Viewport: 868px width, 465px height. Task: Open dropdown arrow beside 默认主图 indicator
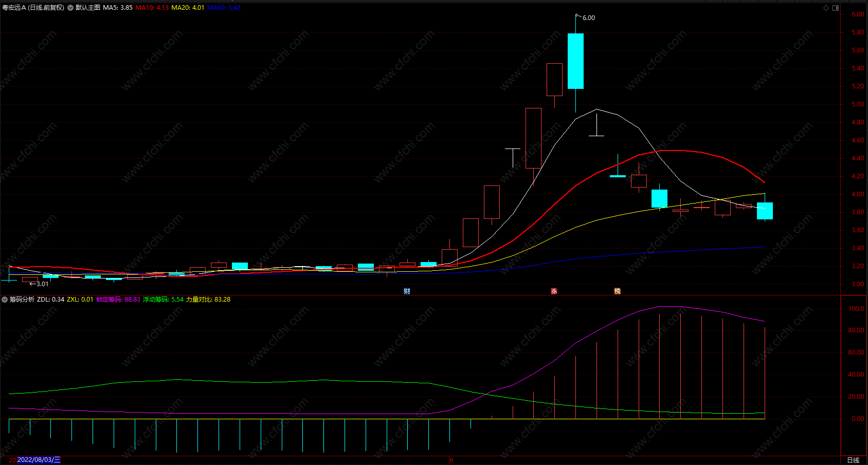click(x=70, y=8)
